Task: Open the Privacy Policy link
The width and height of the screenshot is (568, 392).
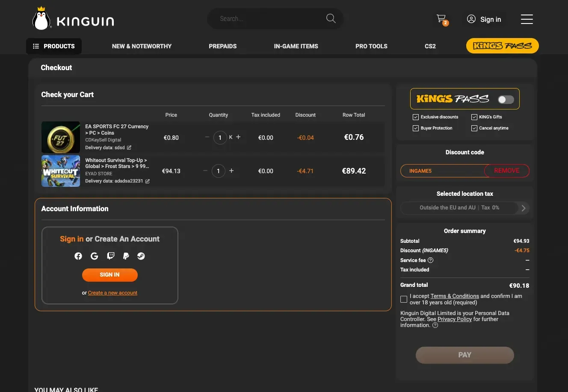Action: coord(455,319)
